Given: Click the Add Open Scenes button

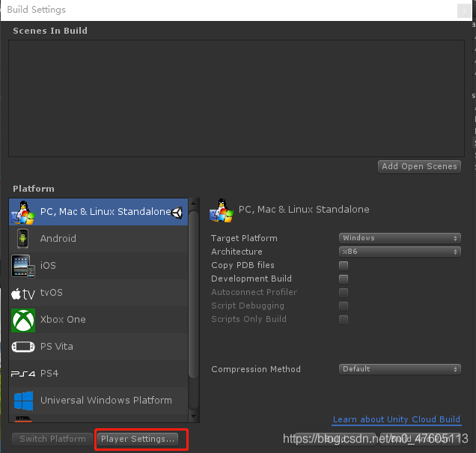Looking at the screenshot, I should [419, 167].
